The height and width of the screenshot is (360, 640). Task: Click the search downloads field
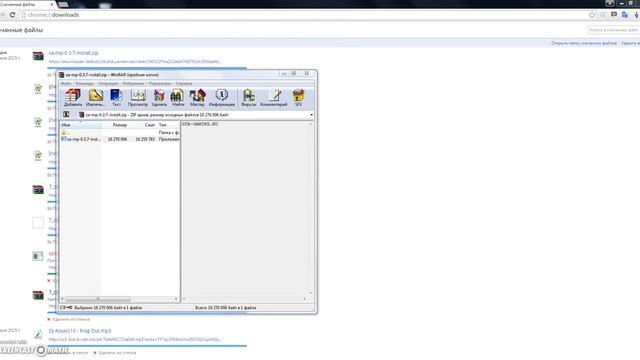pos(613,30)
